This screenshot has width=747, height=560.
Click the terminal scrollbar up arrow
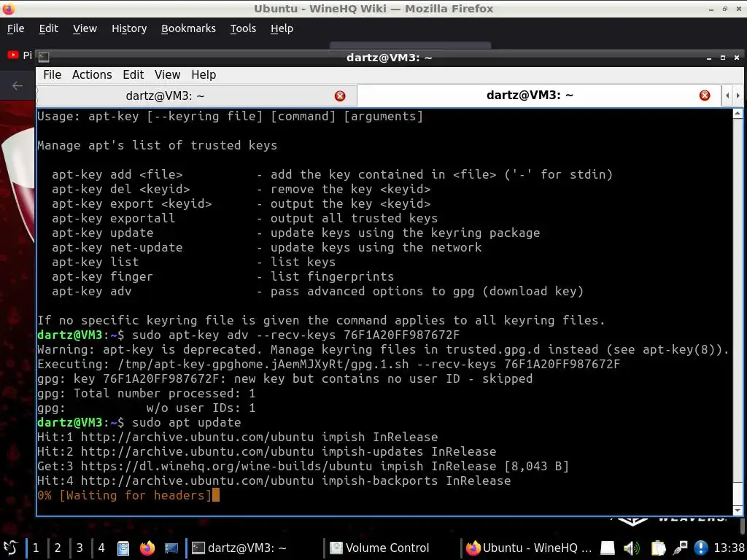(738, 114)
